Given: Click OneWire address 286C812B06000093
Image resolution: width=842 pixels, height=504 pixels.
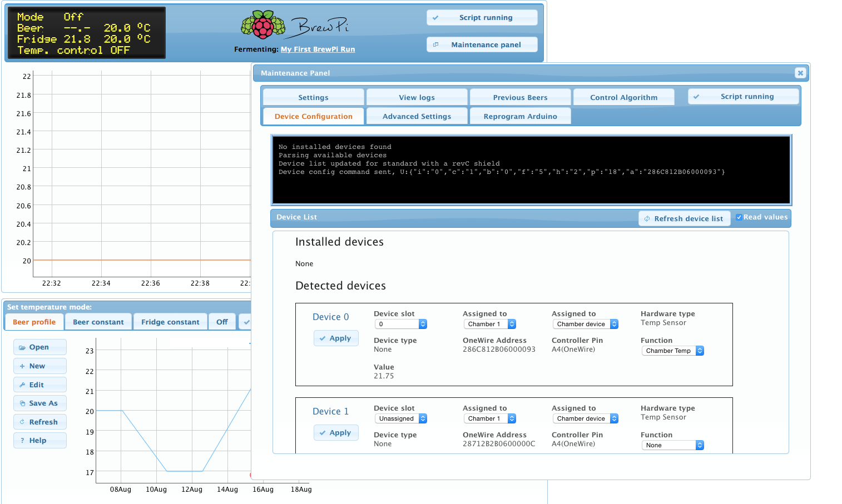Looking at the screenshot, I should (x=499, y=350).
